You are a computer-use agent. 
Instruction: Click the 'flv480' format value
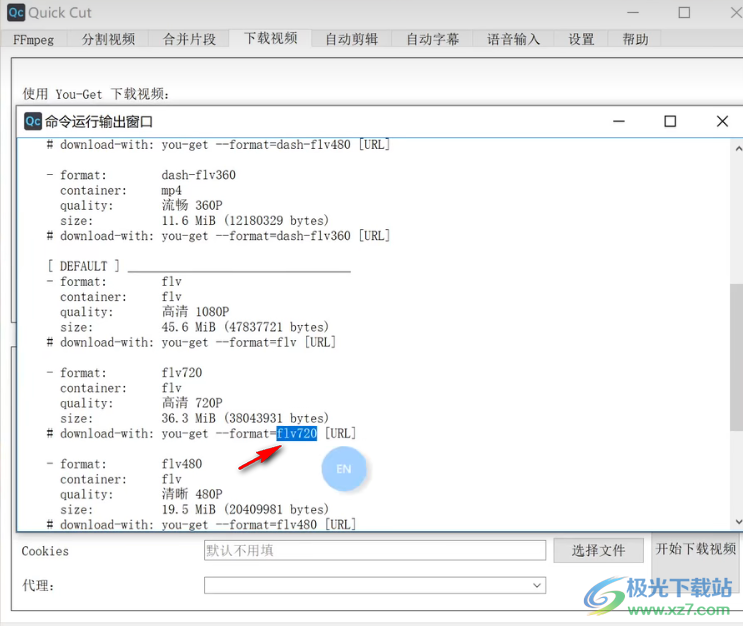coord(182,464)
